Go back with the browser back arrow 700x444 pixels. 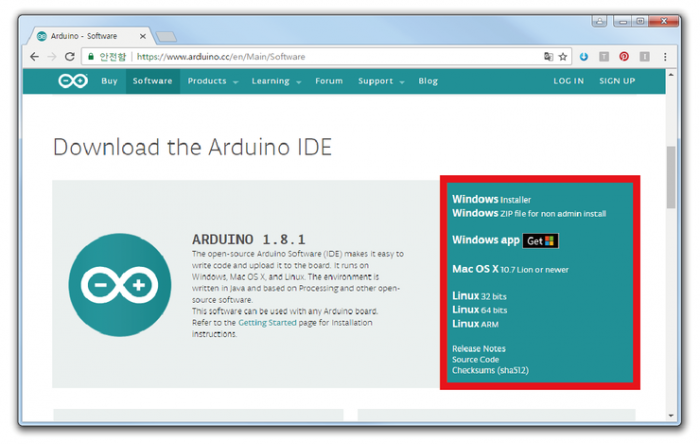pos(34,57)
